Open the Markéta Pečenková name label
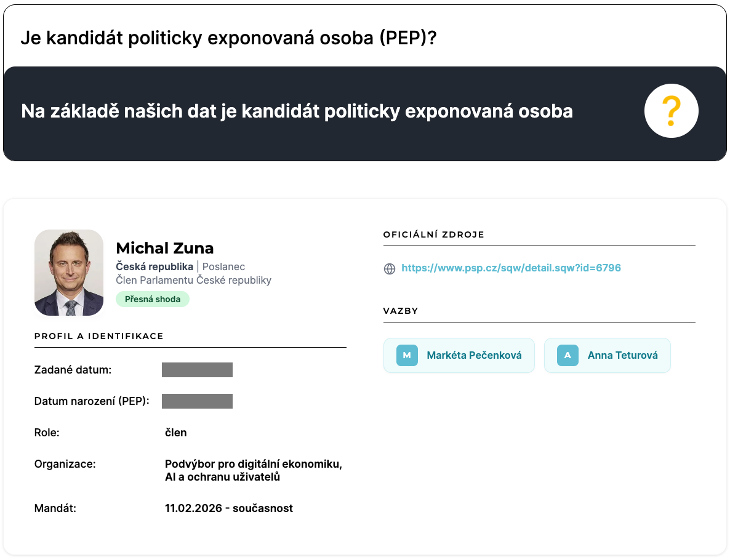730x560 pixels. pyautogui.click(x=474, y=355)
